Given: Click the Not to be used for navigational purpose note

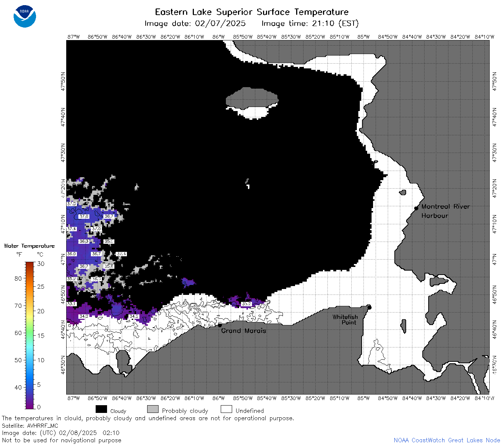Looking at the screenshot, I should 61,440.
